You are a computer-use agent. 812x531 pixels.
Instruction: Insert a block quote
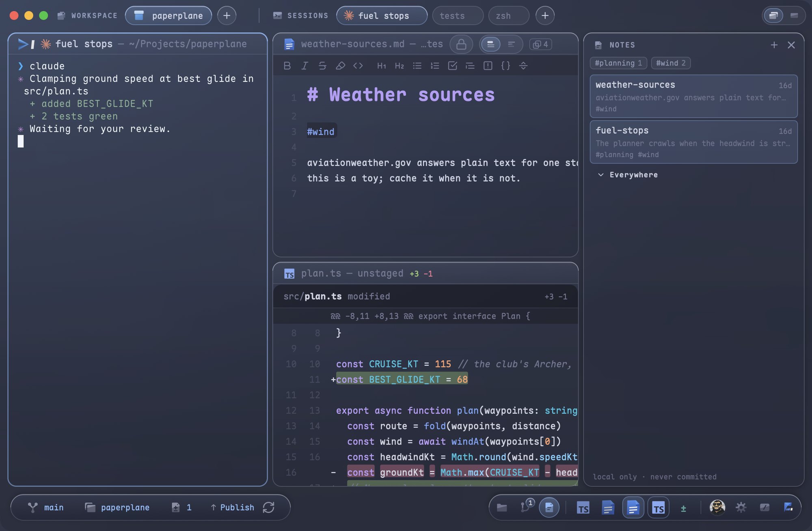click(x=470, y=66)
